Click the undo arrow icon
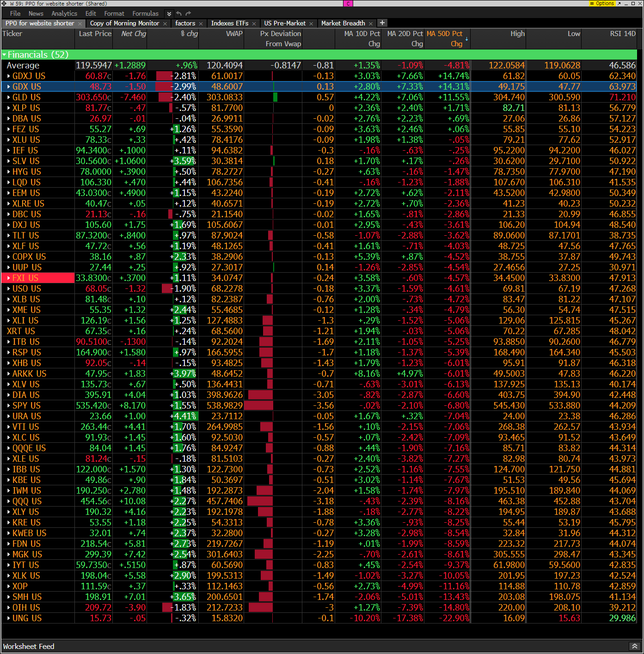This screenshot has height=654, width=644. pyautogui.click(x=179, y=13)
